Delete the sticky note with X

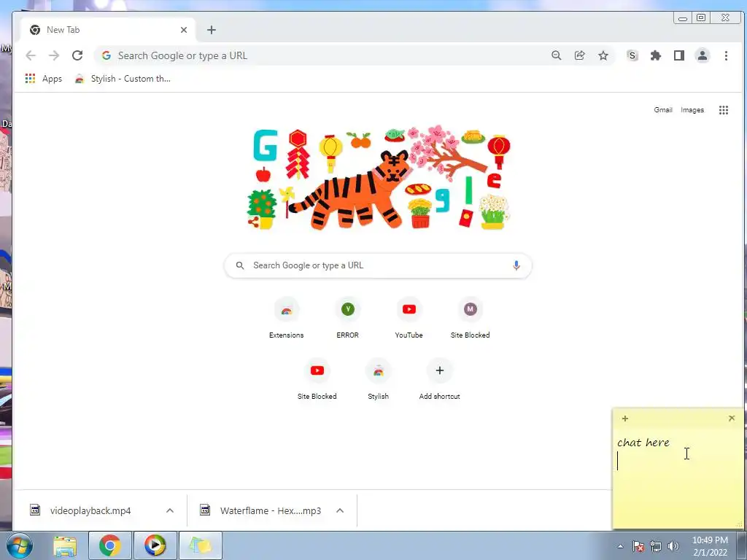pos(732,418)
